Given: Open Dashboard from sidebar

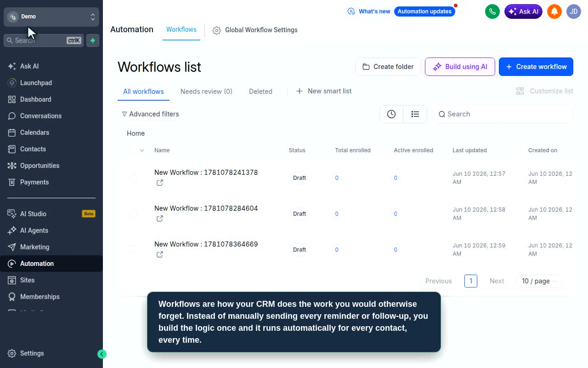Looking at the screenshot, I should point(51,99).
